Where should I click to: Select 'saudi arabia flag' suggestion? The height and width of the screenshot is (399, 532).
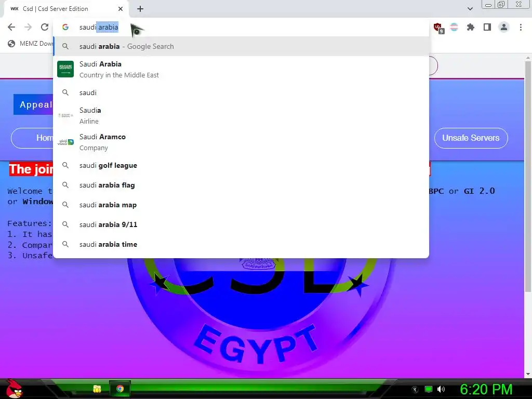coord(241,185)
